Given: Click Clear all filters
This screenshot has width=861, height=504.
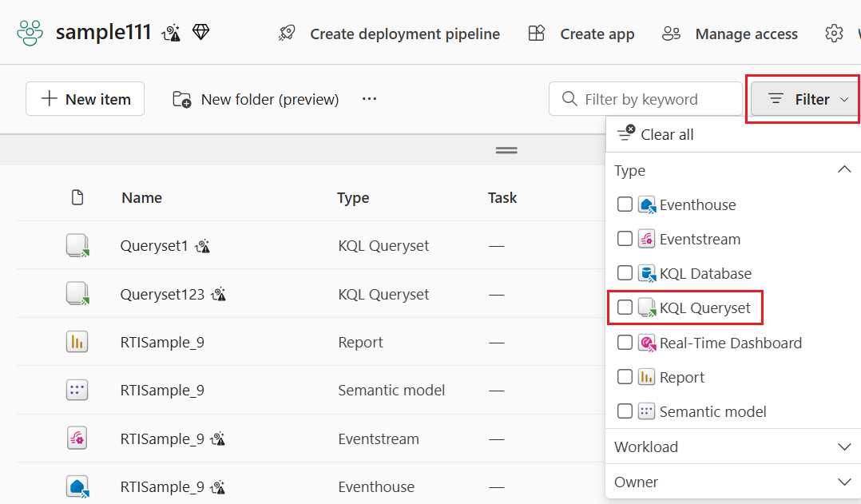Looking at the screenshot, I should point(656,134).
